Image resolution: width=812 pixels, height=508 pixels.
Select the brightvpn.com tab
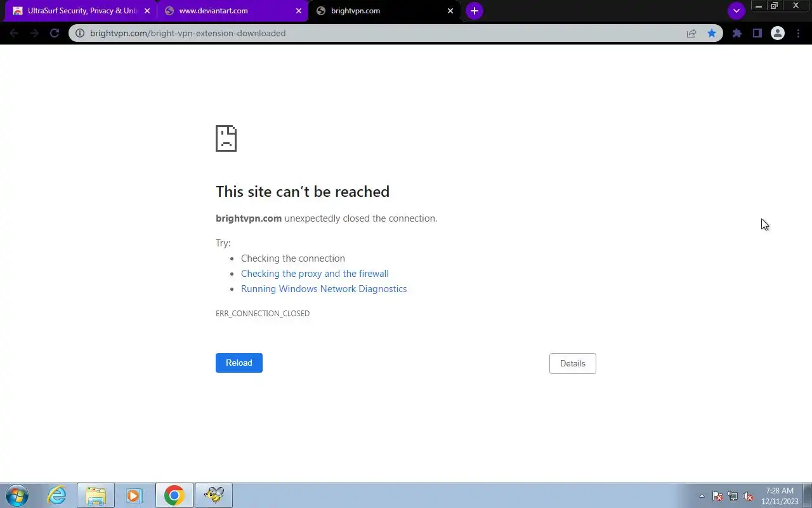click(384, 11)
